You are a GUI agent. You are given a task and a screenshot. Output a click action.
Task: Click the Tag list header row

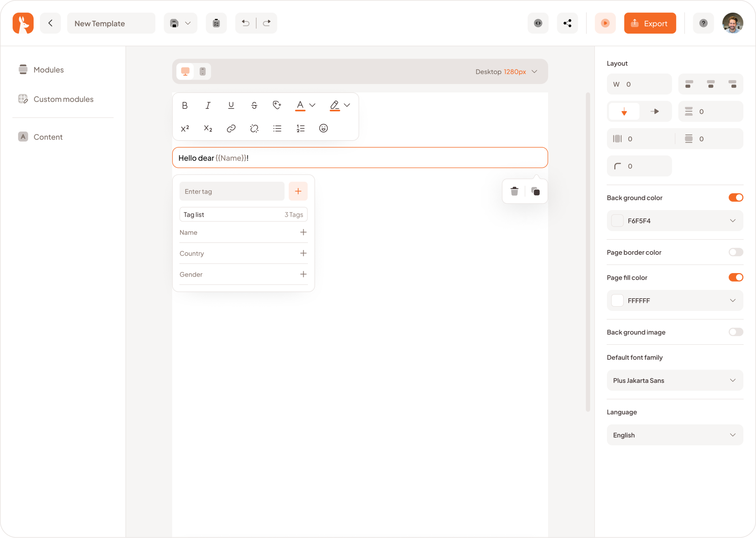tap(244, 214)
